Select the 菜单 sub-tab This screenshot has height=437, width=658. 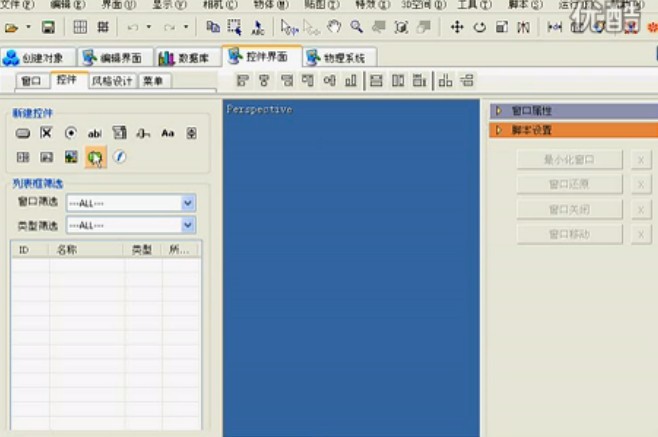point(153,81)
